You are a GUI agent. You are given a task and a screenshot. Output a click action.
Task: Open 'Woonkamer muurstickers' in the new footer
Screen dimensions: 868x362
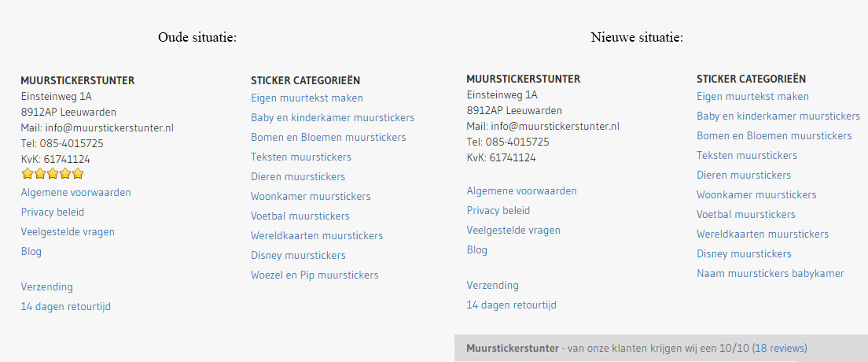click(756, 195)
